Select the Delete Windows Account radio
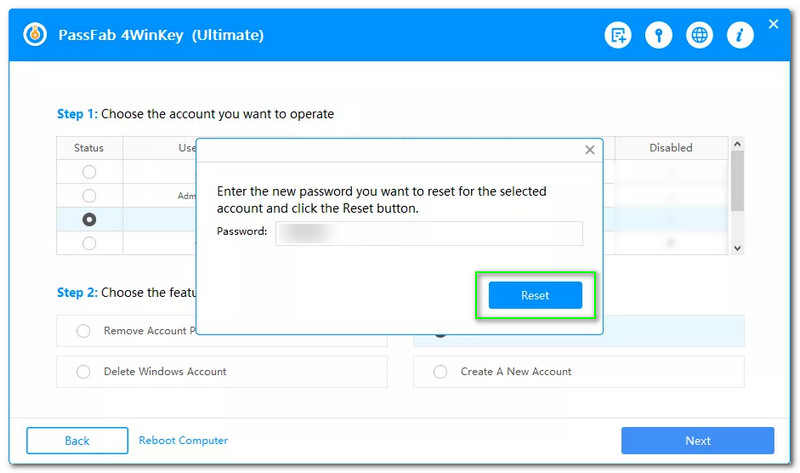The width and height of the screenshot is (800, 473). click(x=83, y=372)
